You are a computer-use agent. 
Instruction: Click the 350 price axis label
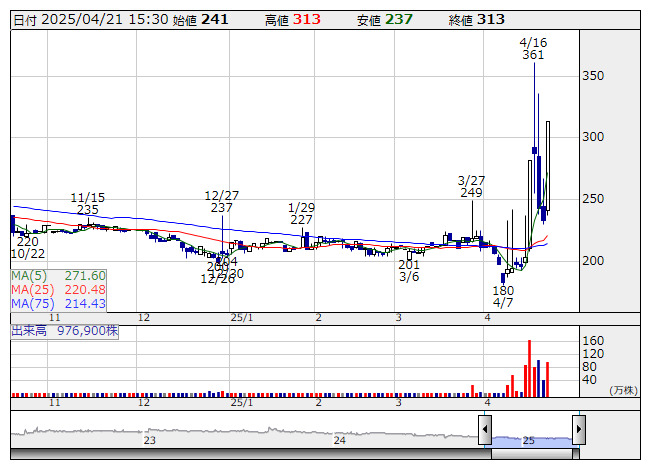(x=593, y=76)
